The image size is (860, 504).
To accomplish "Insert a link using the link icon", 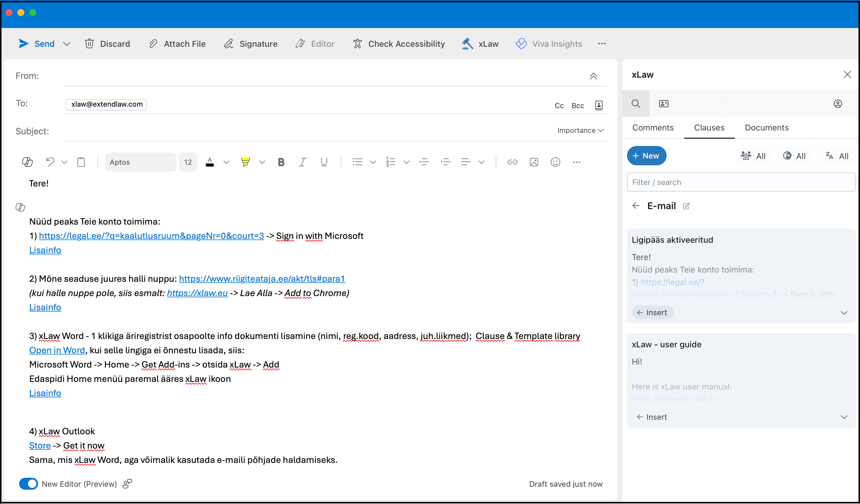I will pyautogui.click(x=512, y=162).
